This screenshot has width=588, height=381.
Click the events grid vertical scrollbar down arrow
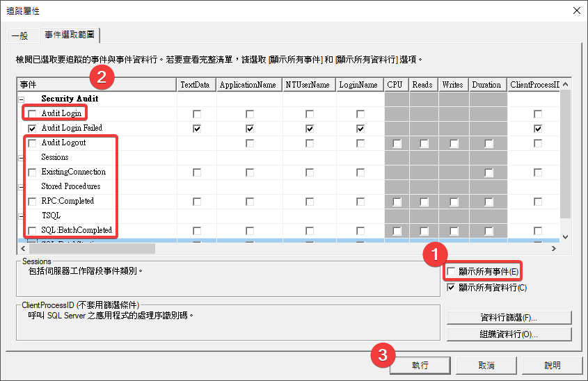(565, 236)
